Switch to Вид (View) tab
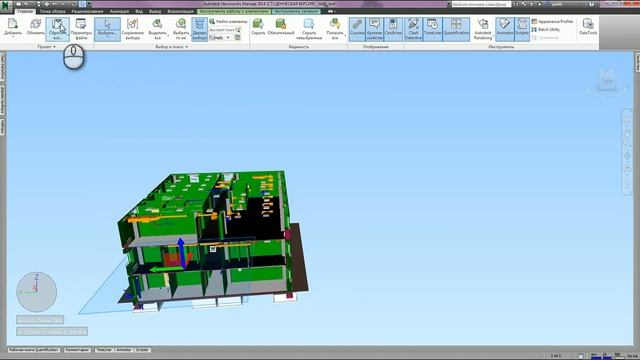Screen dimensions: 640x360 point(139,11)
